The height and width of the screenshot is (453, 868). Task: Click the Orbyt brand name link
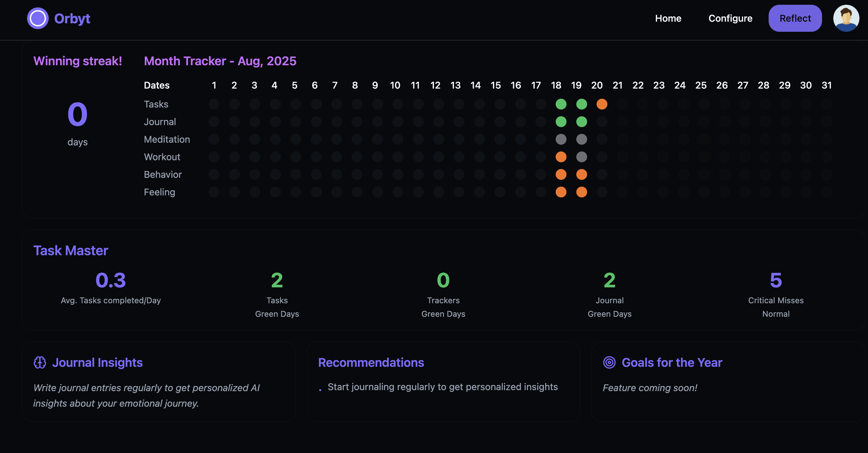coord(72,18)
